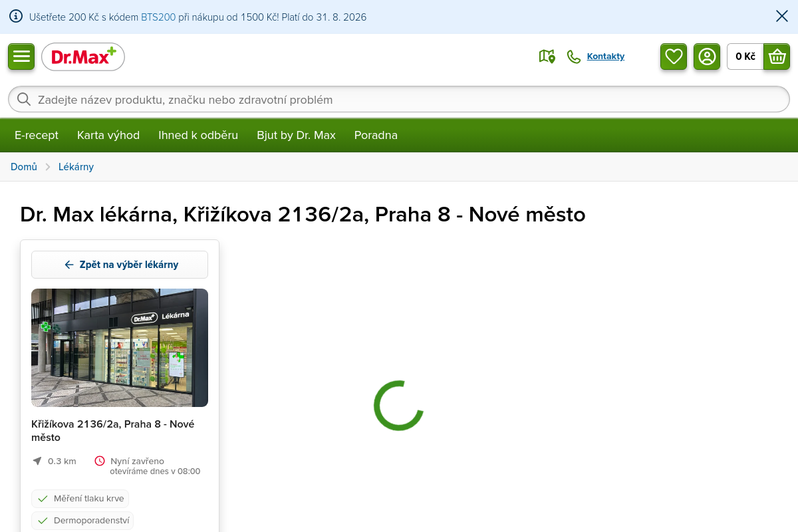This screenshot has width=798, height=532.
Task: Open the user account icon
Action: coord(707,57)
